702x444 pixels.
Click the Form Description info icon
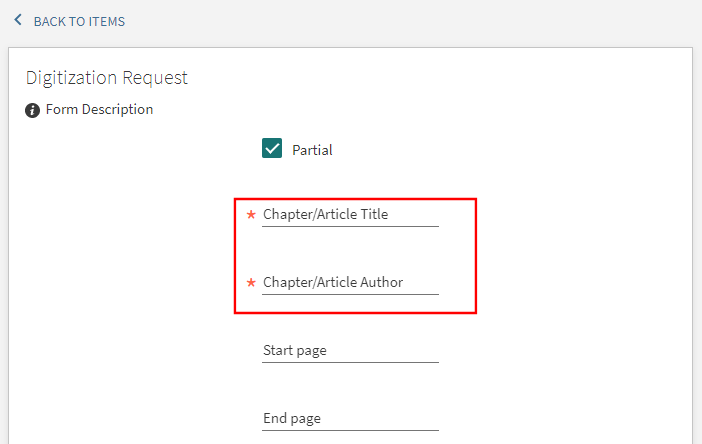coord(33,110)
